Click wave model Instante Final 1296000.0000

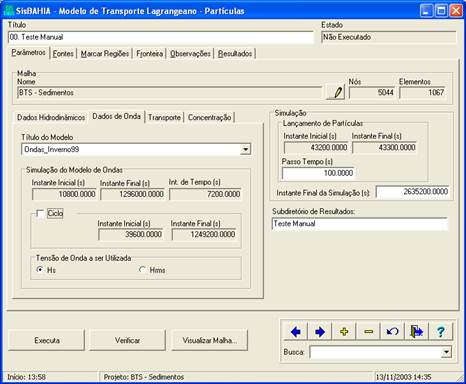(x=133, y=194)
